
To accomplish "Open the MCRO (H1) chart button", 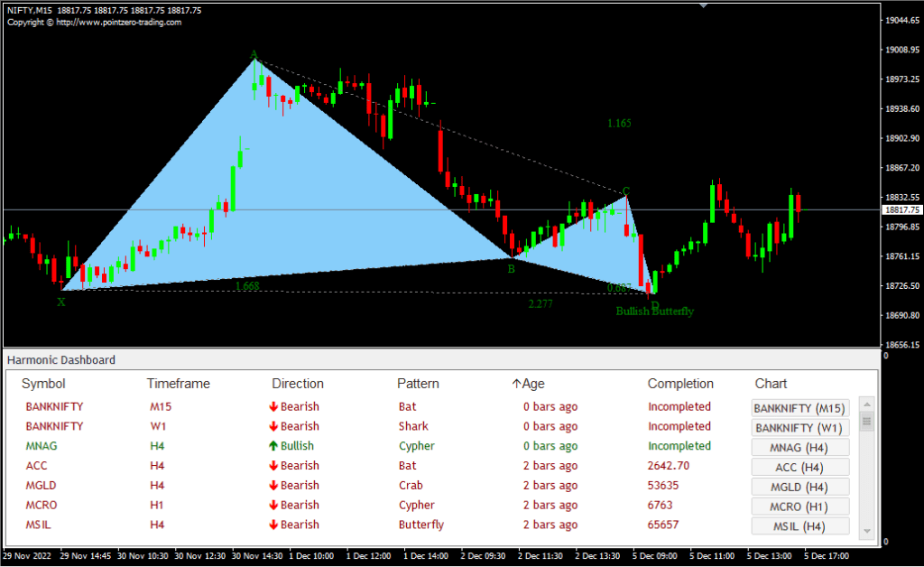I will pyautogui.click(x=799, y=507).
